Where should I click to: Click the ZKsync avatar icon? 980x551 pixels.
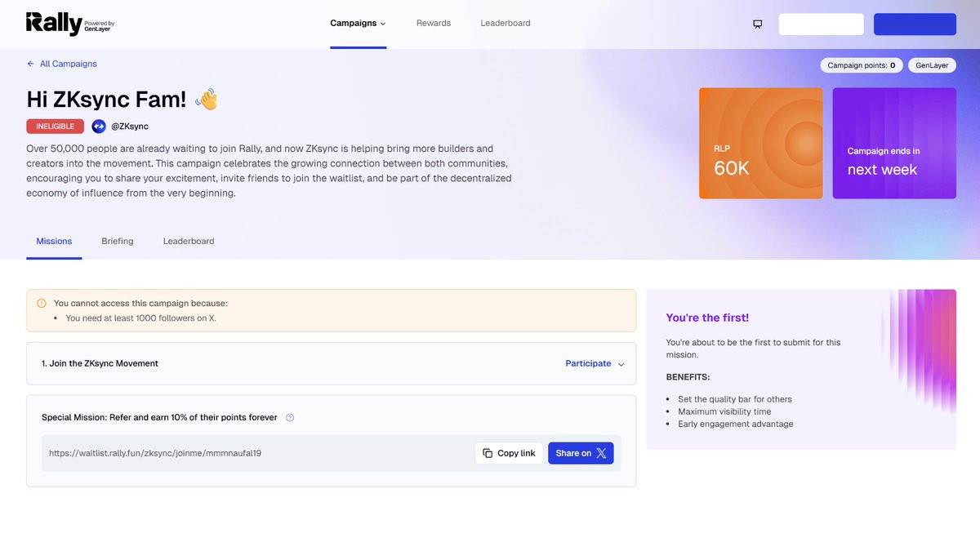pyautogui.click(x=99, y=127)
